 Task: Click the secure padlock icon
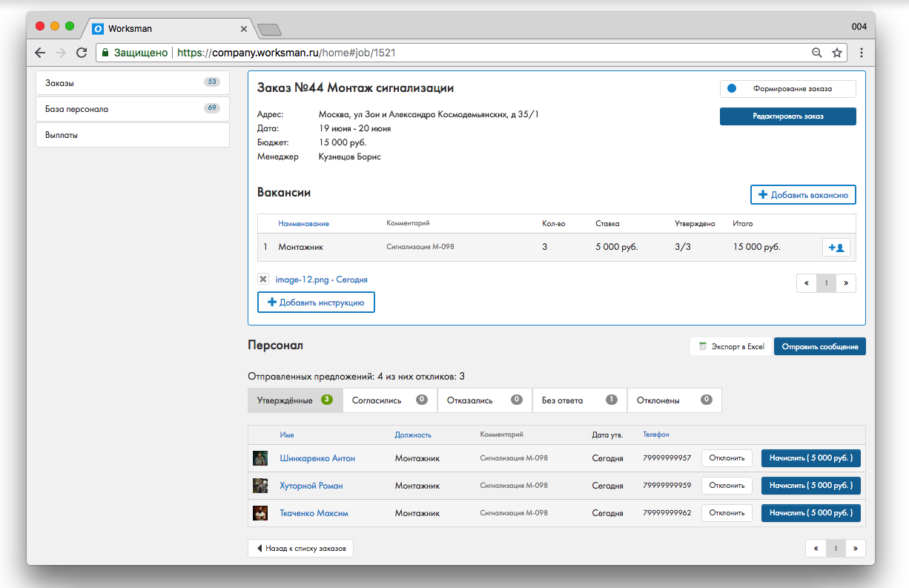click(105, 53)
